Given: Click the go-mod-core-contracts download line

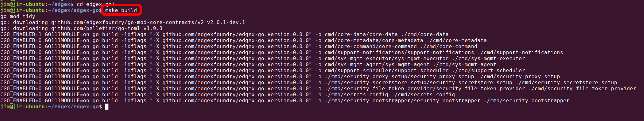Looking at the screenshot, I should pos(123,22).
